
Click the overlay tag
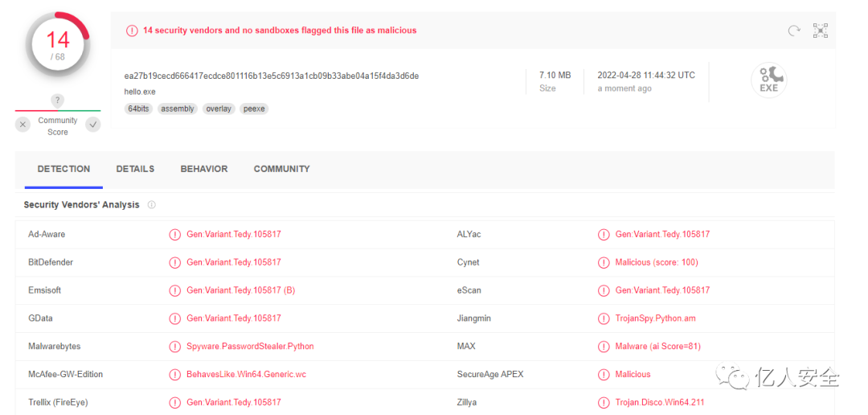219,109
